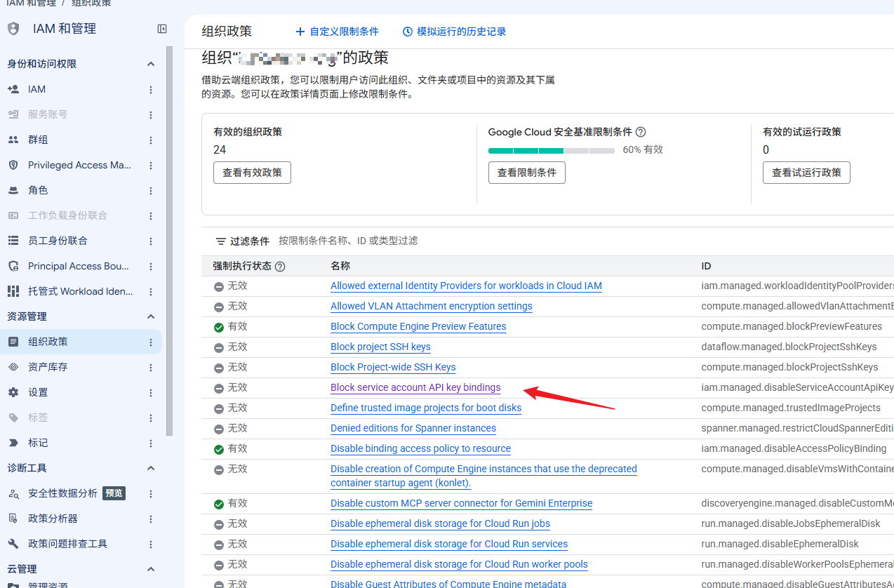Click the ID text iam.managed.disableAccessPolicyBinding
The height and width of the screenshot is (588, 894).
pyautogui.click(x=794, y=449)
